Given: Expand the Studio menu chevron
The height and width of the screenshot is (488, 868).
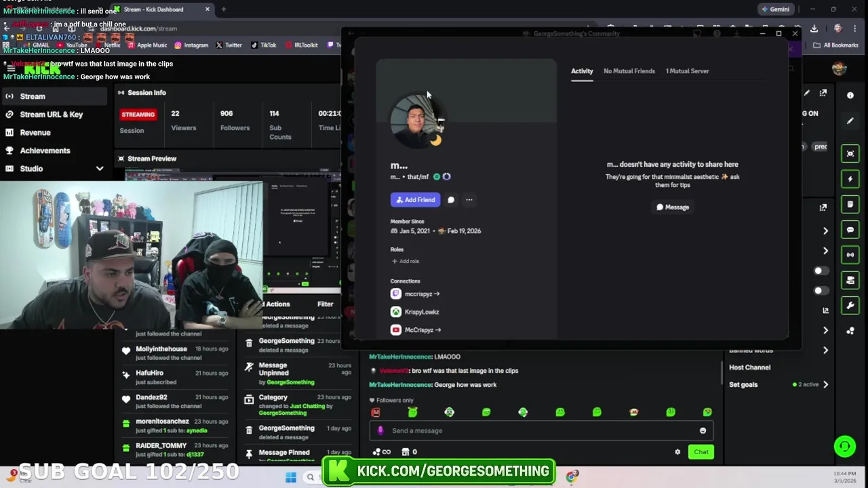Looking at the screenshot, I should point(100,169).
